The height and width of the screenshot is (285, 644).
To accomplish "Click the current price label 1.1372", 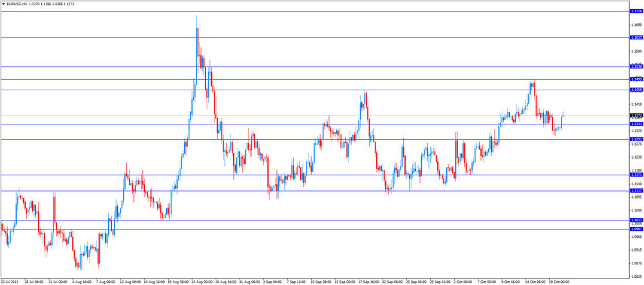I will (x=636, y=115).
